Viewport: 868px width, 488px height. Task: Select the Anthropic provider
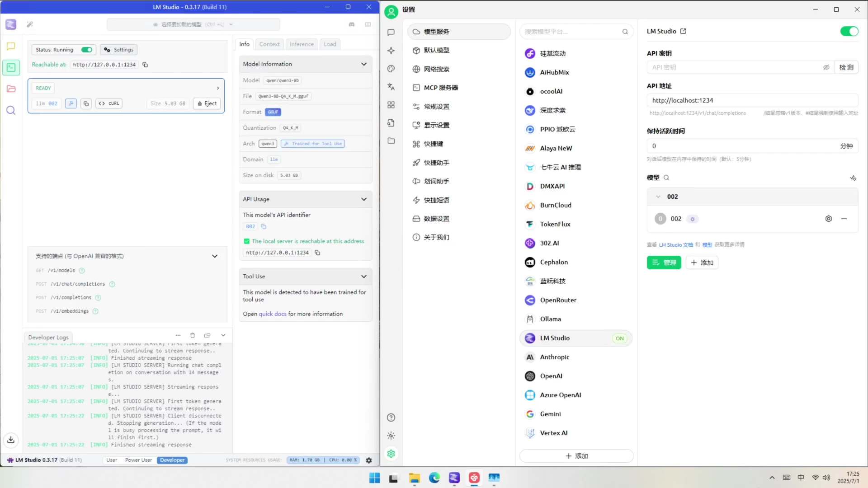(576, 357)
